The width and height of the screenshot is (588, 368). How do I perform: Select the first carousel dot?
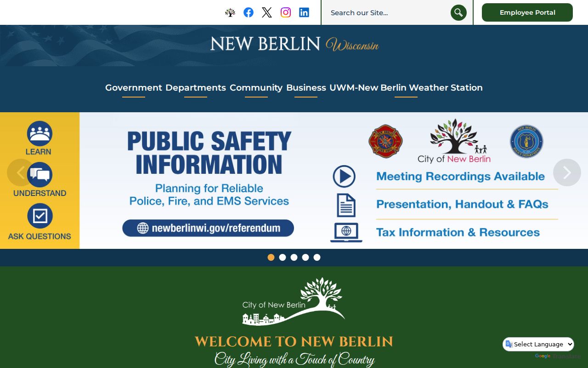(271, 258)
